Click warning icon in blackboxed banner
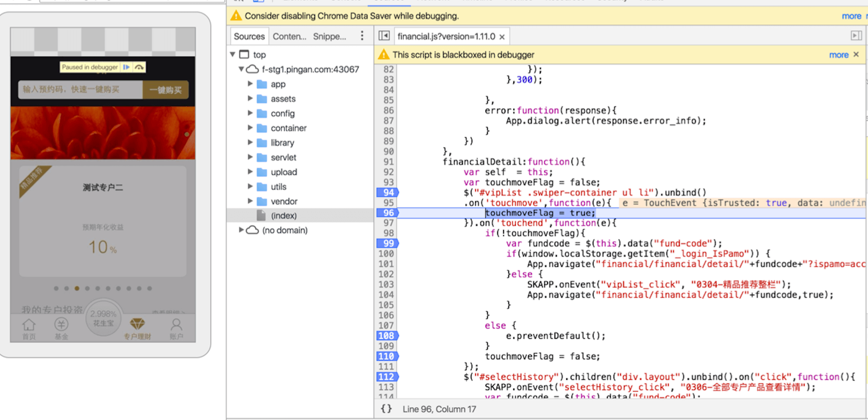This screenshot has width=868, height=420. 384,54
